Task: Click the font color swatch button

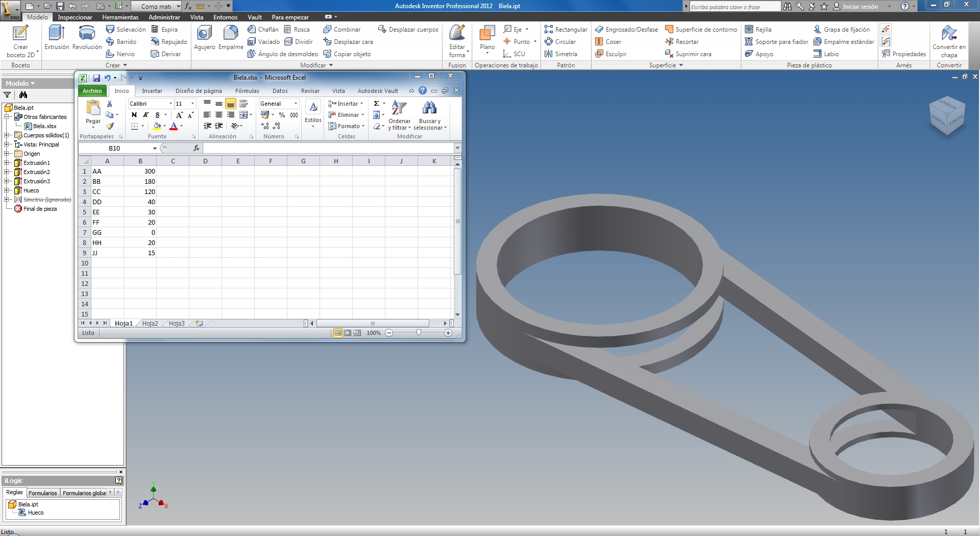Action: (x=174, y=126)
